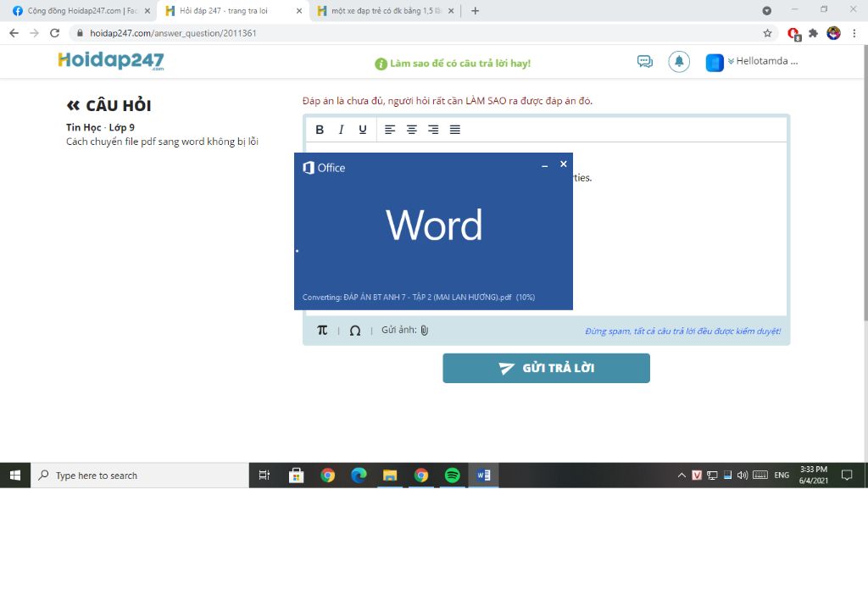Screen dimensions: 868x601
Task: Insert math formula with pi icon
Action: click(x=322, y=331)
